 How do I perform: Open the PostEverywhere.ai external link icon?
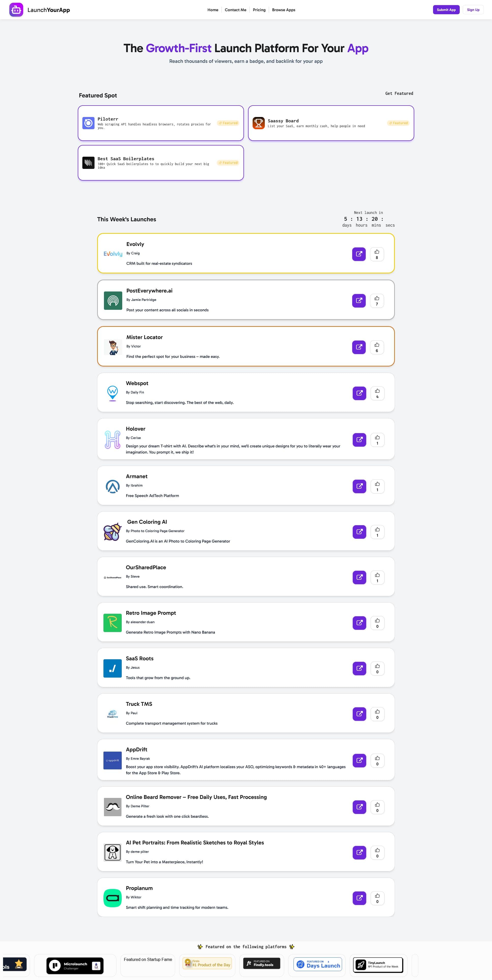click(359, 301)
